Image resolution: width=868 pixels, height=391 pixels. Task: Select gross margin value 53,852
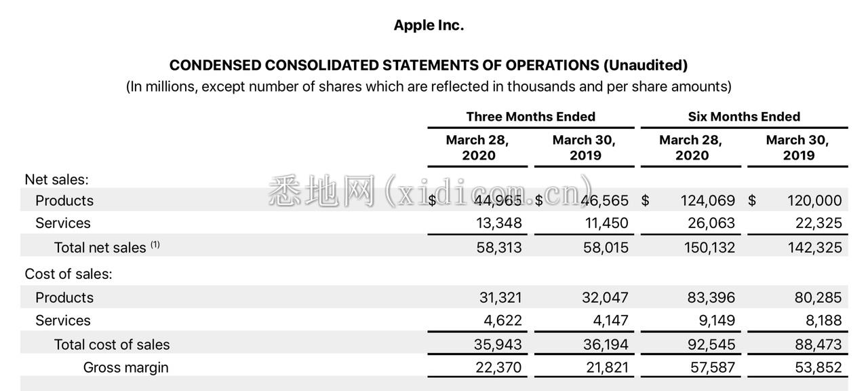click(818, 368)
